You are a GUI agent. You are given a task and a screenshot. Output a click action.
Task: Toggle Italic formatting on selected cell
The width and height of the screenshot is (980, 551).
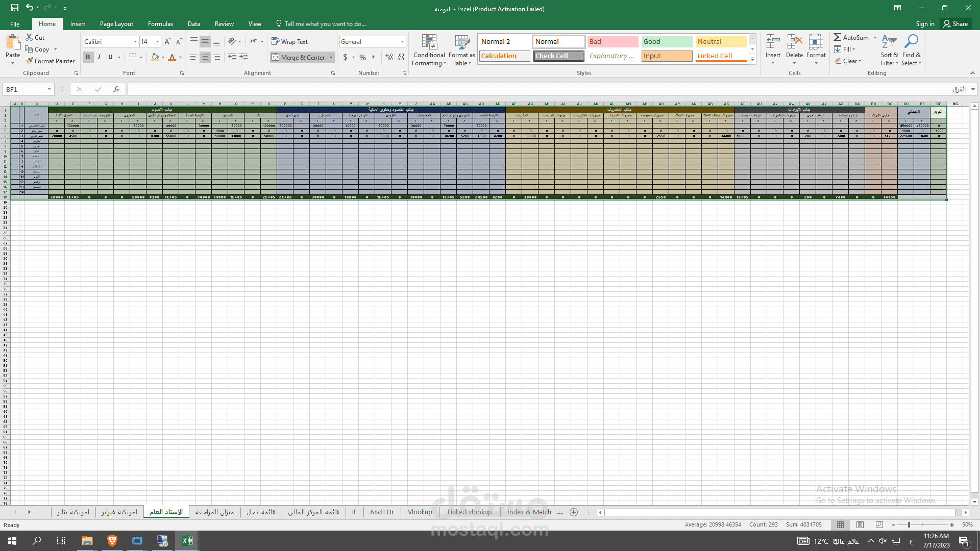pos(99,57)
